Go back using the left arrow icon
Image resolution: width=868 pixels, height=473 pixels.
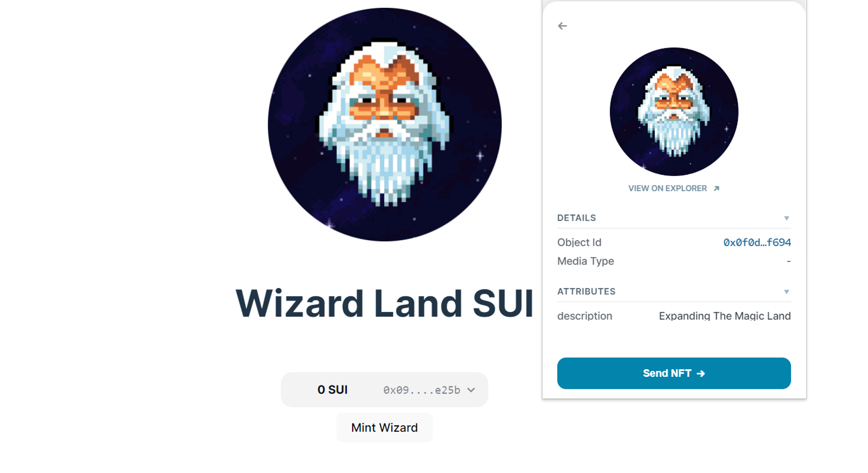pos(562,26)
